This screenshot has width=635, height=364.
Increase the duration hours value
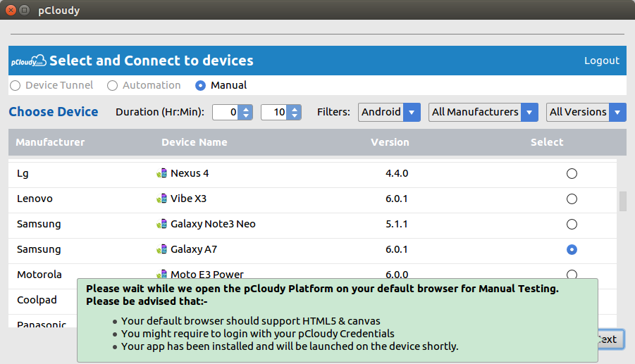[x=246, y=108]
